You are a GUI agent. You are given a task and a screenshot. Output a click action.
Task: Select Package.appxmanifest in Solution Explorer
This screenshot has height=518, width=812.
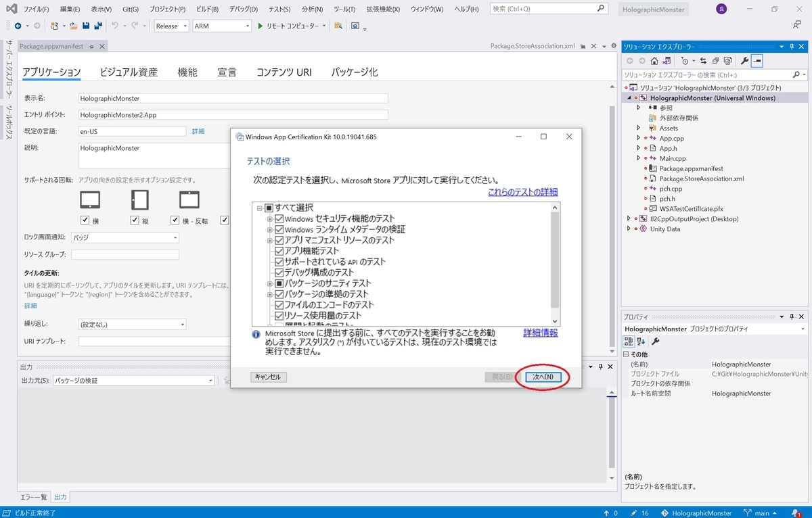(x=691, y=168)
